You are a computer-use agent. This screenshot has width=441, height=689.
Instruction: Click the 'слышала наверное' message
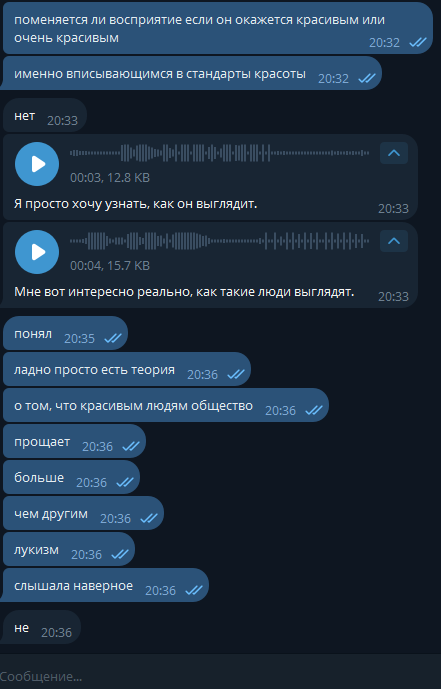(105, 586)
